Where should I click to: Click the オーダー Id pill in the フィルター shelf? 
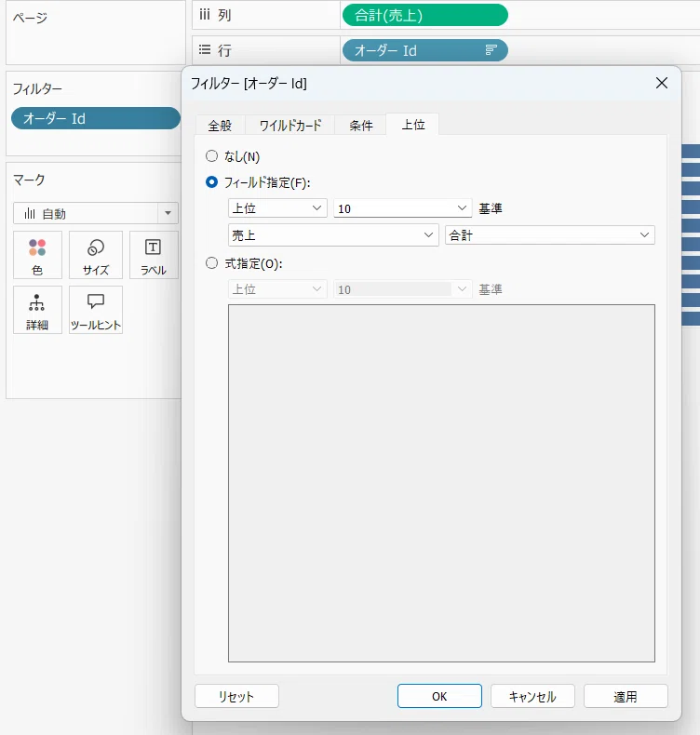click(x=96, y=118)
